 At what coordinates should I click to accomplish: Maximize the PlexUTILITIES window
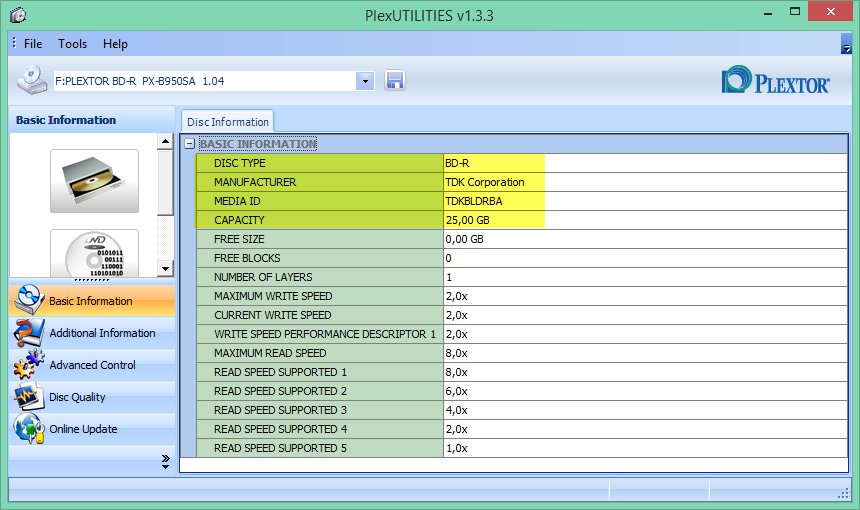pyautogui.click(x=795, y=12)
